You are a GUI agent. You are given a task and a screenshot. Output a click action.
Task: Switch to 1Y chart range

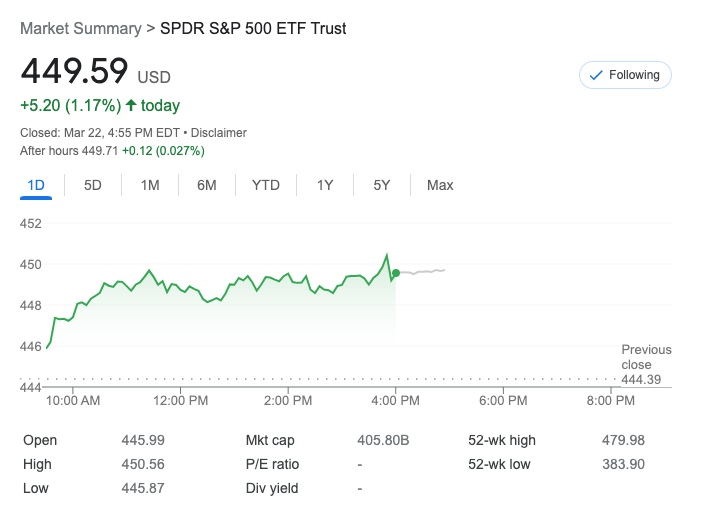tap(325, 185)
